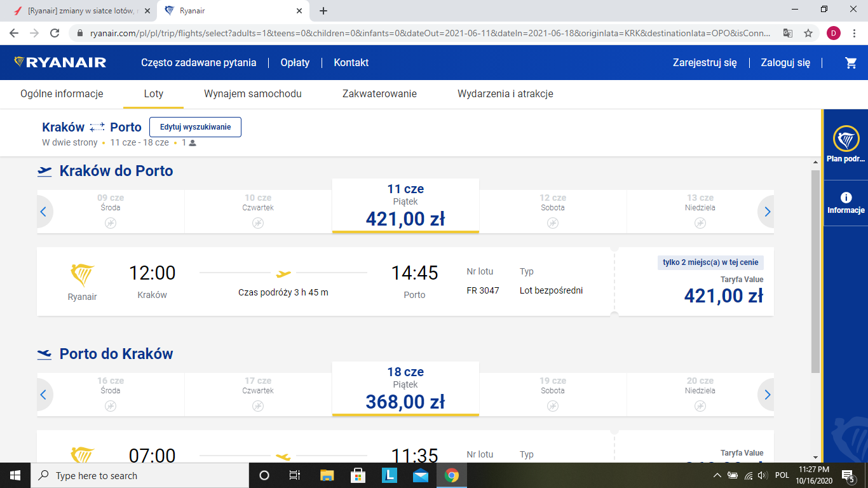868x488 pixels.
Task: Show earlier Porto do Kraków dates
Action: pos(43,395)
